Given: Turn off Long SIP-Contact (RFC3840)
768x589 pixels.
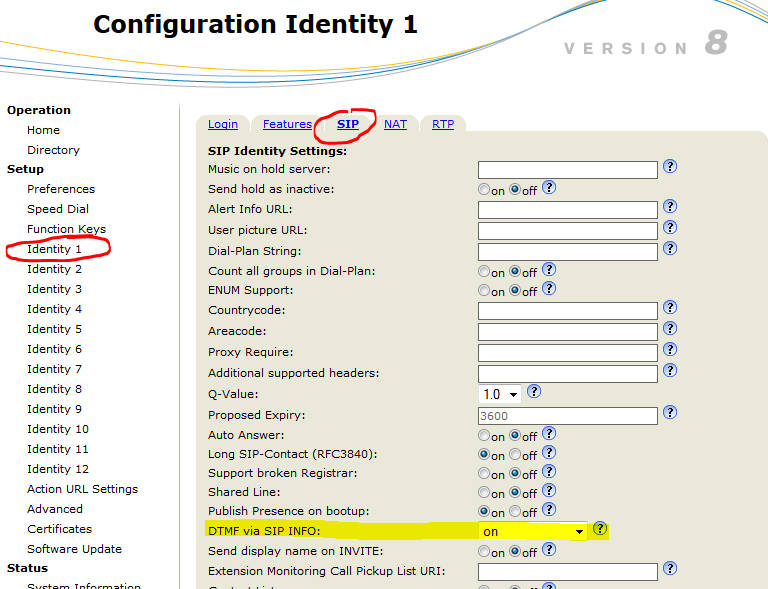Looking at the screenshot, I should 515,455.
